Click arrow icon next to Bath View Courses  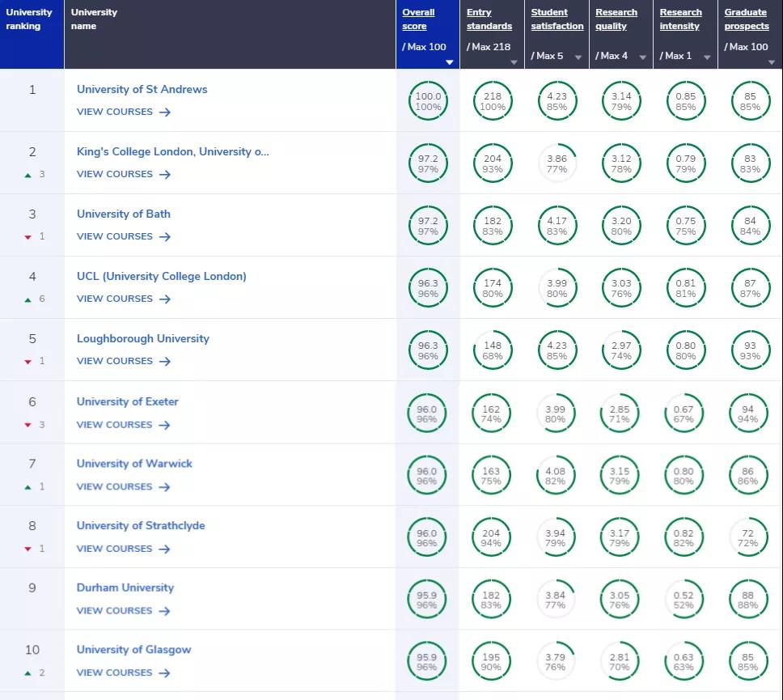(x=165, y=237)
